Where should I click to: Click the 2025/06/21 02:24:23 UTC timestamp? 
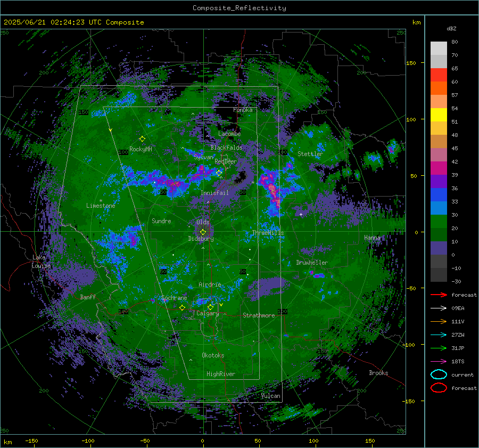point(73,22)
